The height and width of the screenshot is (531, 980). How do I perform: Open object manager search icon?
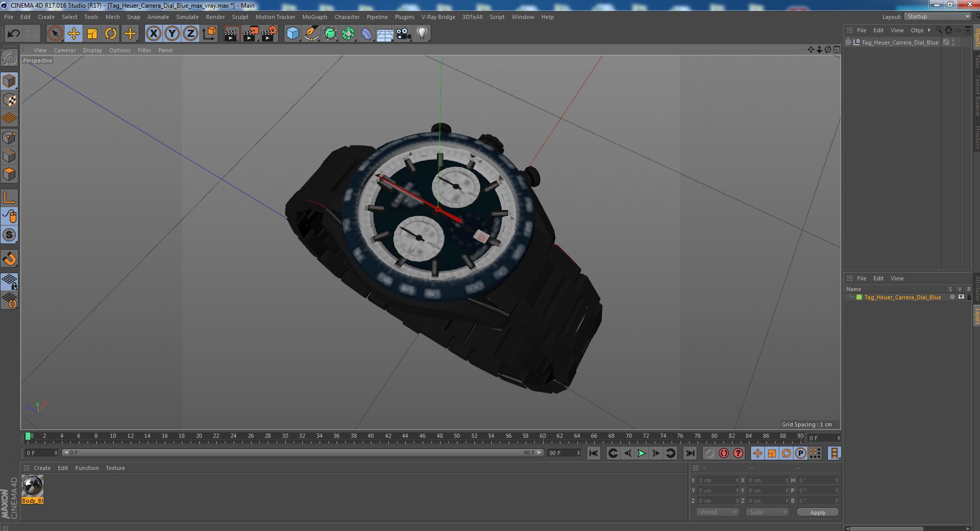pos(939,30)
